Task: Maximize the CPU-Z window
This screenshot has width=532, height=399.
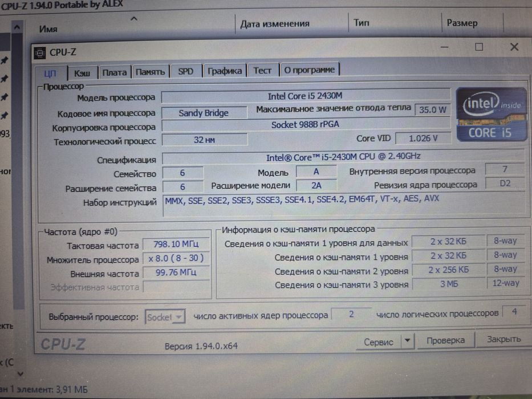Action: [x=479, y=47]
